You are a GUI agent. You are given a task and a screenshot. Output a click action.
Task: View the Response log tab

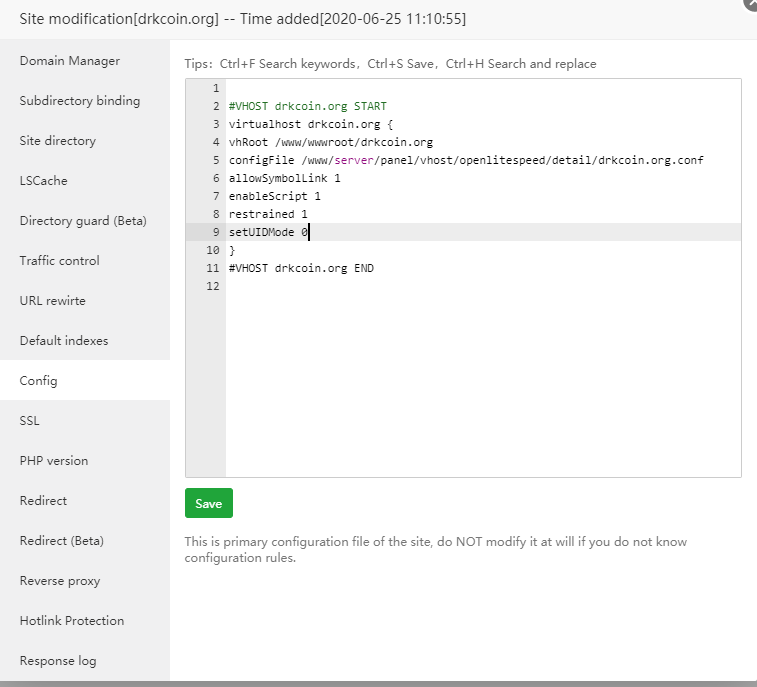tap(58, 661)
